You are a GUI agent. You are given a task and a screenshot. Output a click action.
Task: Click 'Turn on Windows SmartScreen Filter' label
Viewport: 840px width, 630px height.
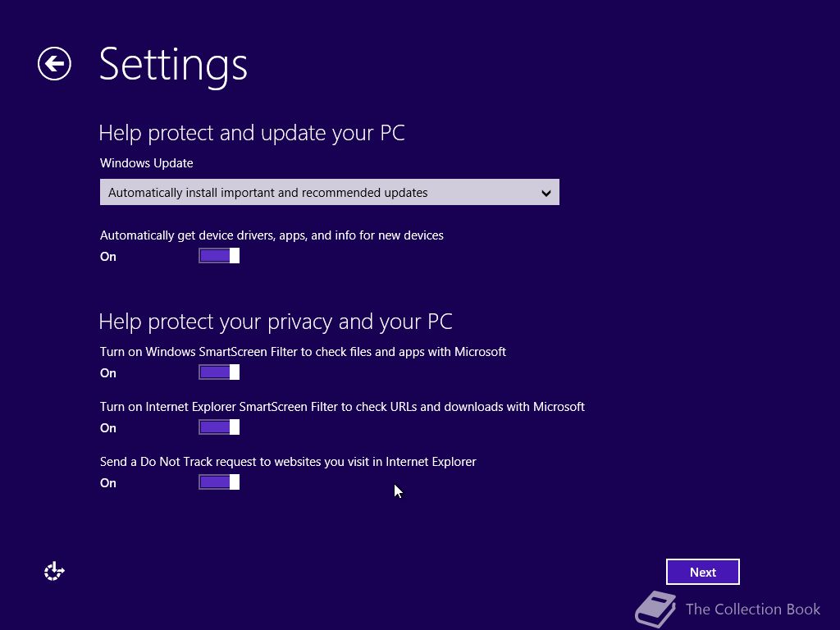tap(303, 352)
